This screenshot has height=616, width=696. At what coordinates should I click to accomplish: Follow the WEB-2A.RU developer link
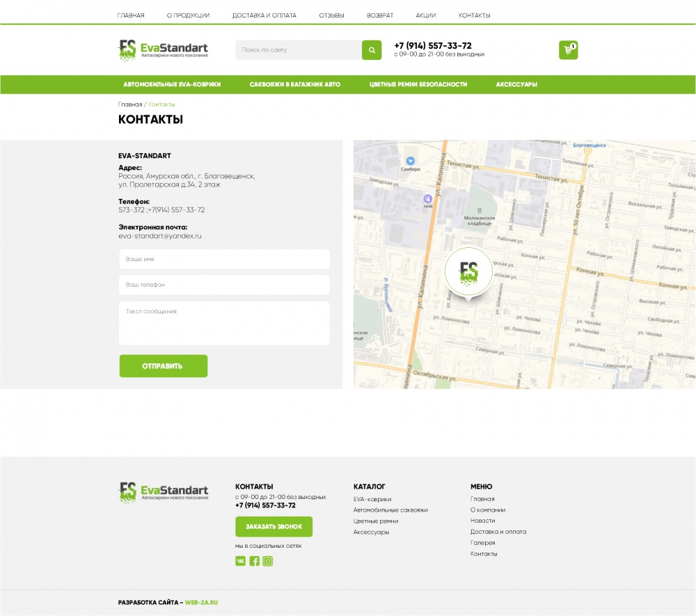(201, 603)
